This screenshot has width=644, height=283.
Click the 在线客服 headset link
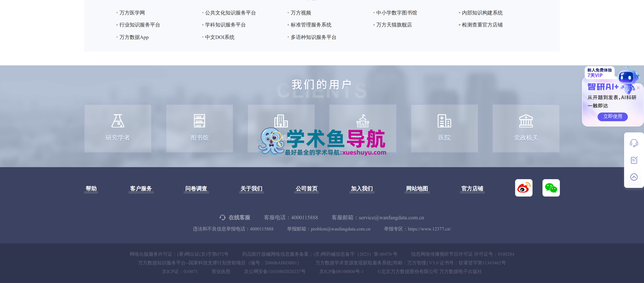click(235, 217)
